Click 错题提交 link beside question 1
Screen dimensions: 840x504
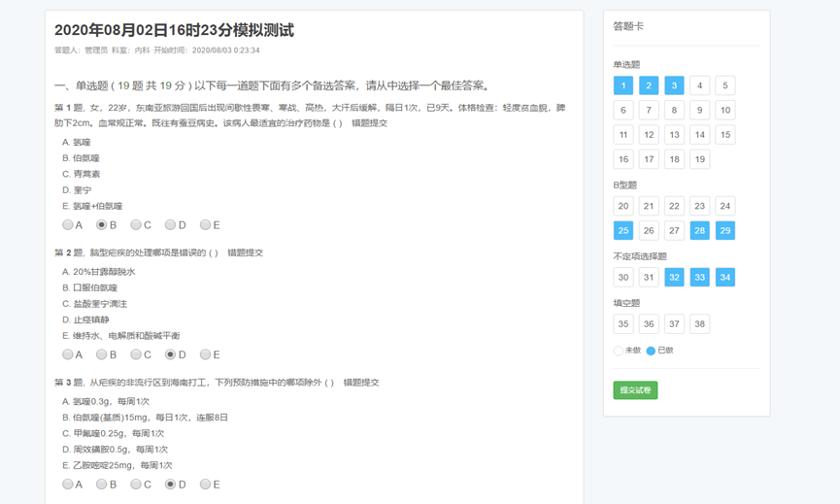pos(369,123)
